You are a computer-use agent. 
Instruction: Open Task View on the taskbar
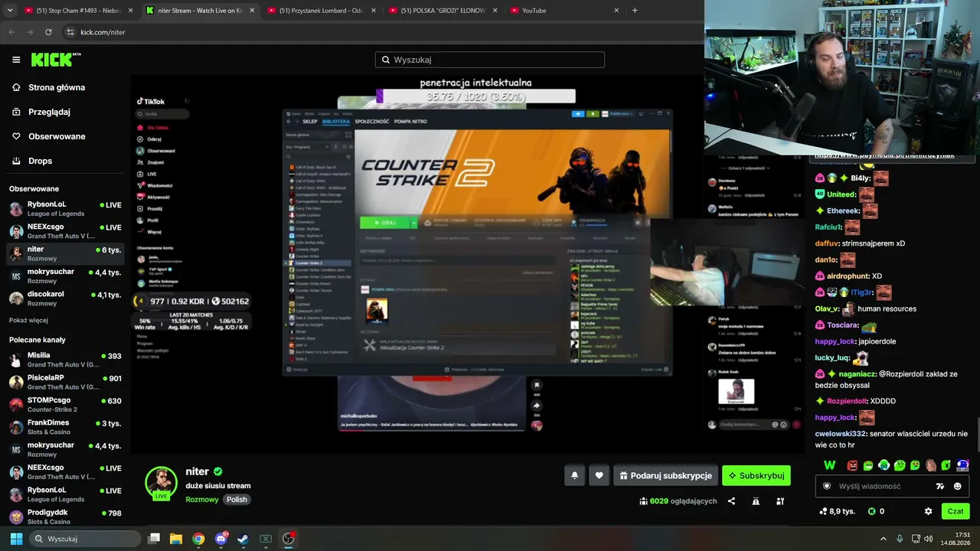pyautogui.click(x=154, y=539)
